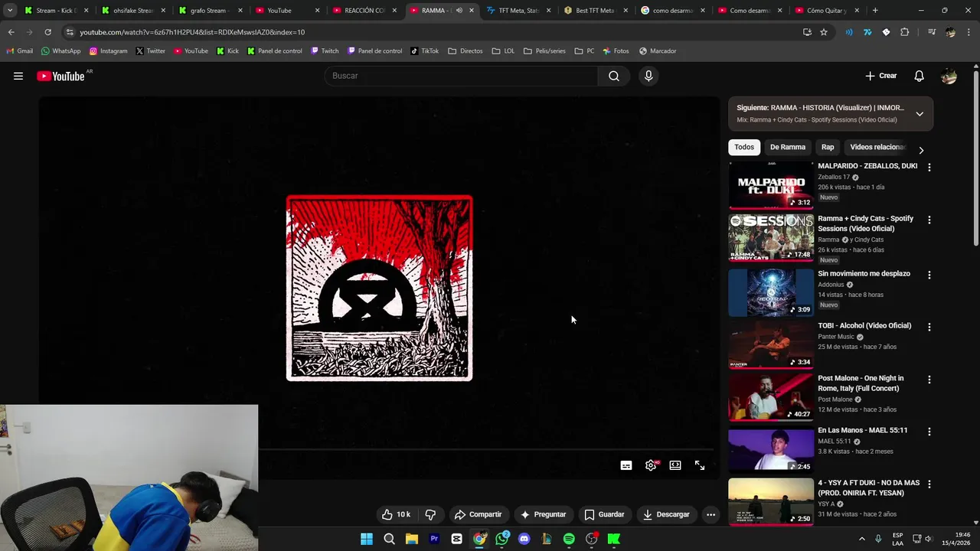This screenshot has height=551, width=980.
Task: Start voice search with the microphone
Action: (648, 76)
